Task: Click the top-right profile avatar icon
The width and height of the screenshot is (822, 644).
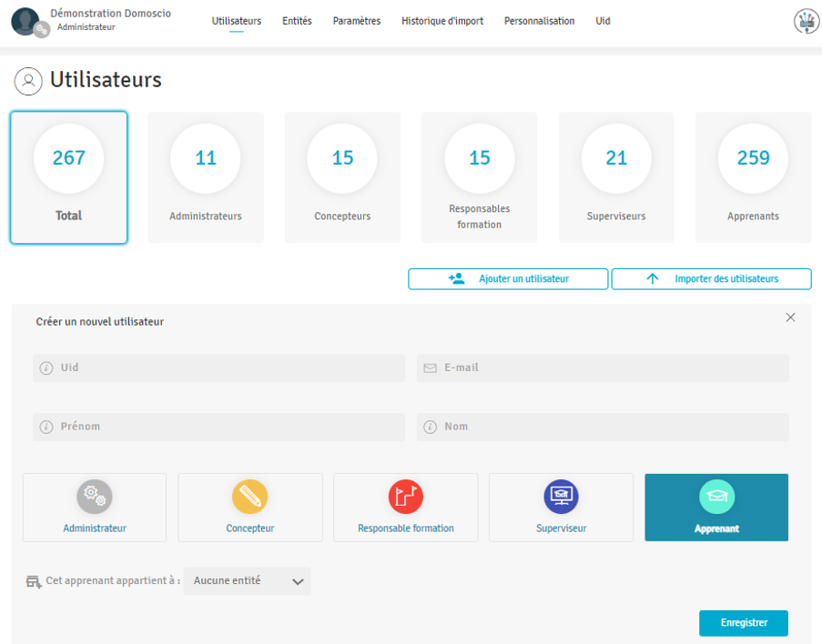Action: (x=806, y=22)
